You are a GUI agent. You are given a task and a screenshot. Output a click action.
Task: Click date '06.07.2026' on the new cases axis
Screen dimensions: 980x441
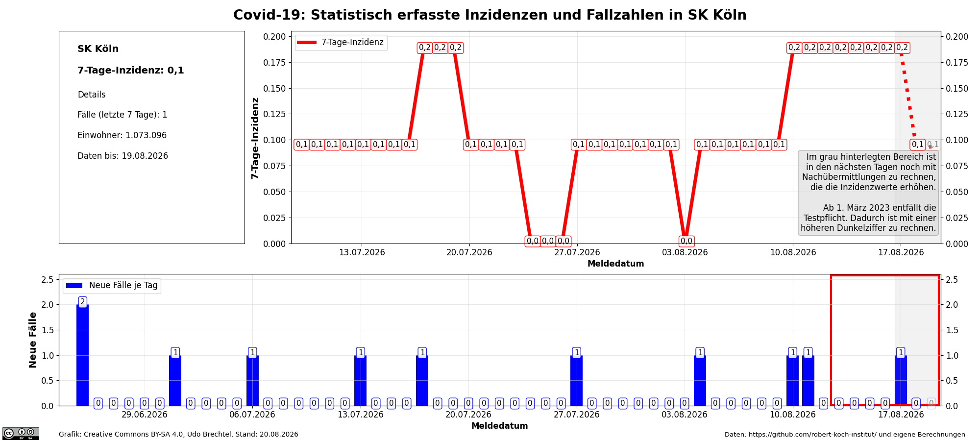[252, 415]
